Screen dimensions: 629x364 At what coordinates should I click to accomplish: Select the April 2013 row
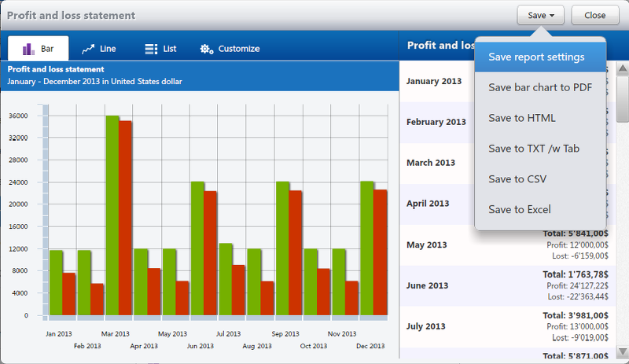[507, 204]
